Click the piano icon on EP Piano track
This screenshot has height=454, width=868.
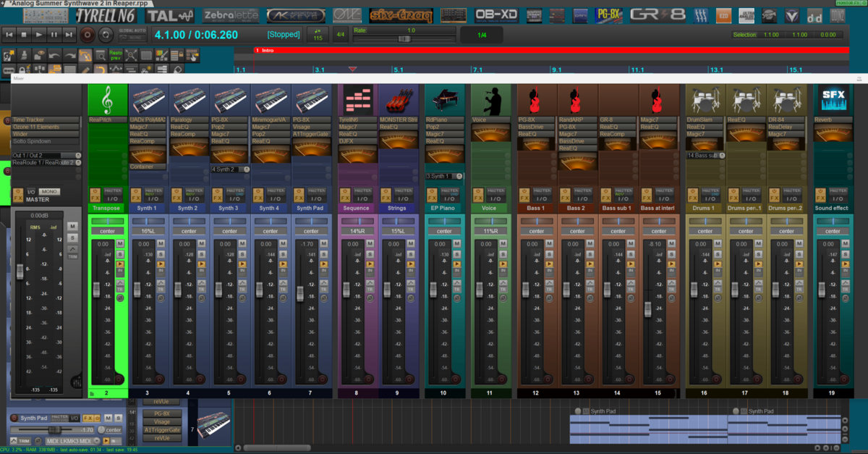point(444,98)
